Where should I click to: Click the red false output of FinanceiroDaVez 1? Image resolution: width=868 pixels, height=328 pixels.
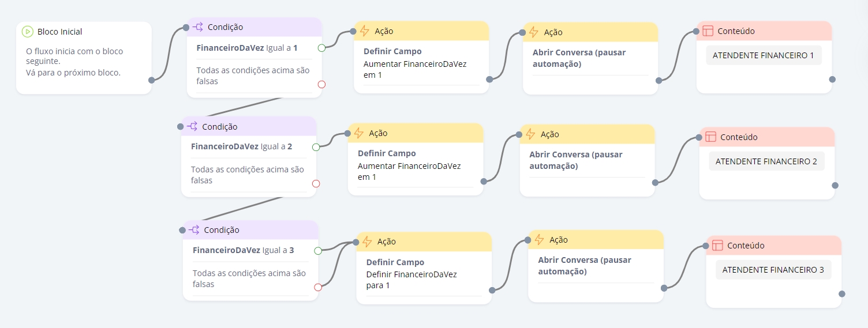tap(321, 84)
